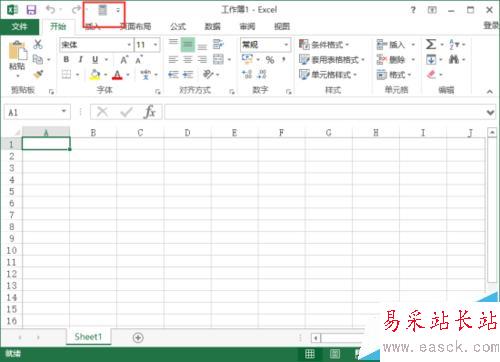Collapse the ribbon

pyautogui.click(x=489, y=91)
